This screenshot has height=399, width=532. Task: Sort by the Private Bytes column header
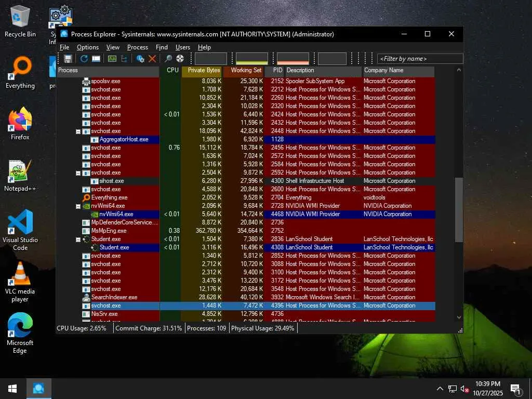[x=202, y=70]
